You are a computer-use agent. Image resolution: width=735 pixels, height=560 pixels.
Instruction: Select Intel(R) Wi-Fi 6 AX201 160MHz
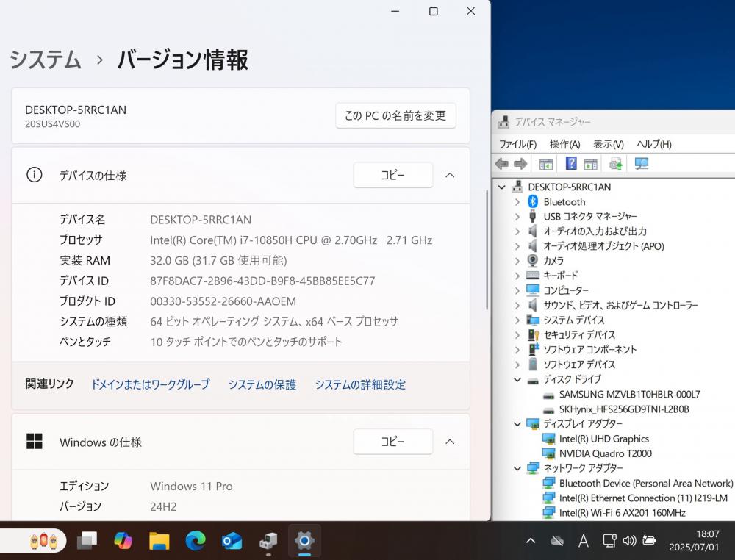[622, 513]
